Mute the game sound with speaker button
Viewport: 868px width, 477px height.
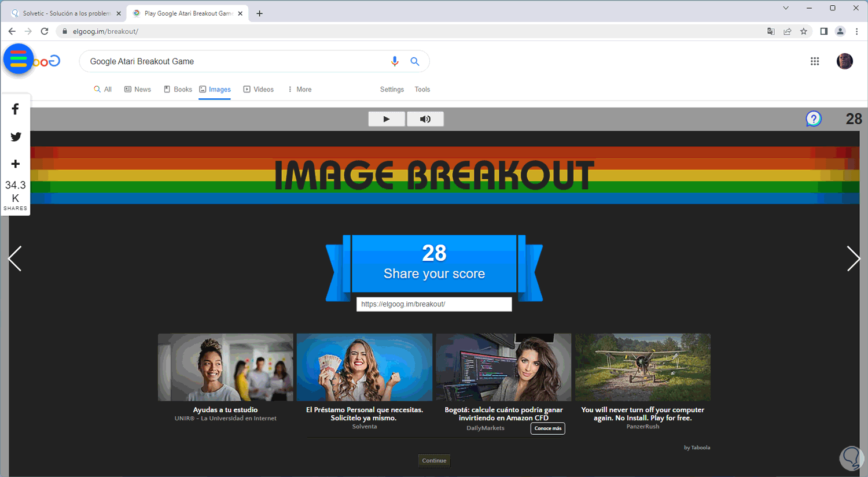point(425,119)
